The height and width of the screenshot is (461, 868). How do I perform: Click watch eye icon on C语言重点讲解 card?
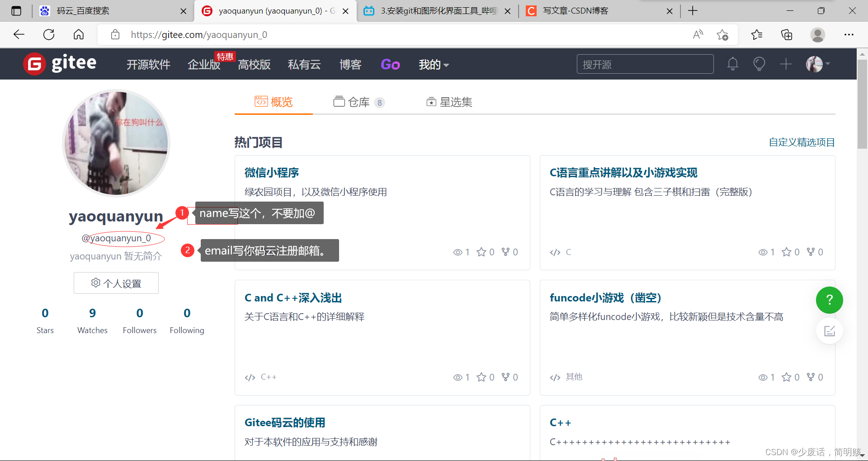(763, 252)
